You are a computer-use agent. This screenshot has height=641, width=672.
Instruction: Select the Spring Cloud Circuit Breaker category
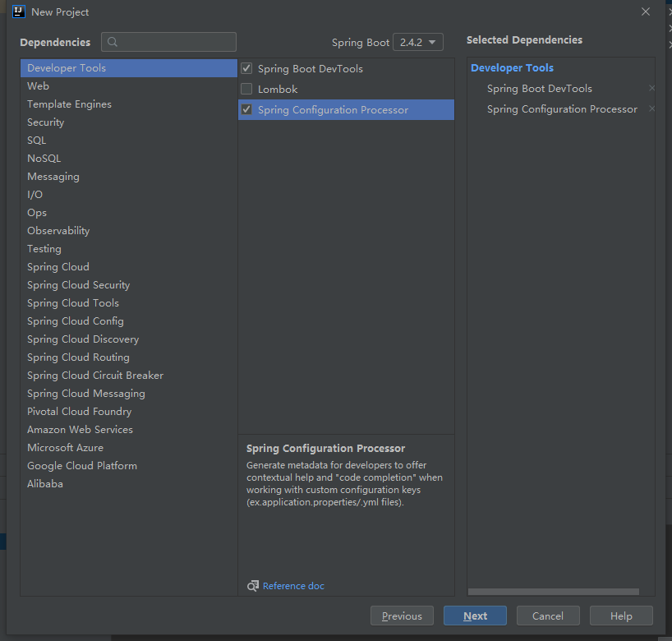point(129,376)
